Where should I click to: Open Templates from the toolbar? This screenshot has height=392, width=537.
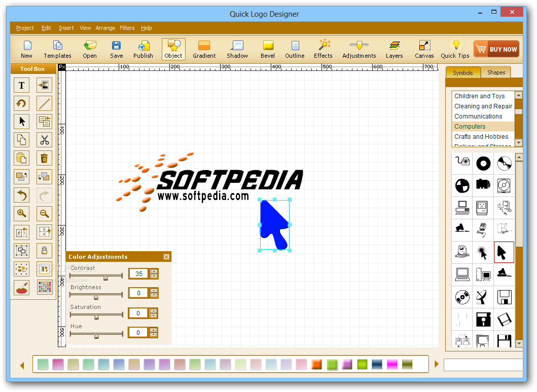[57, 49]
